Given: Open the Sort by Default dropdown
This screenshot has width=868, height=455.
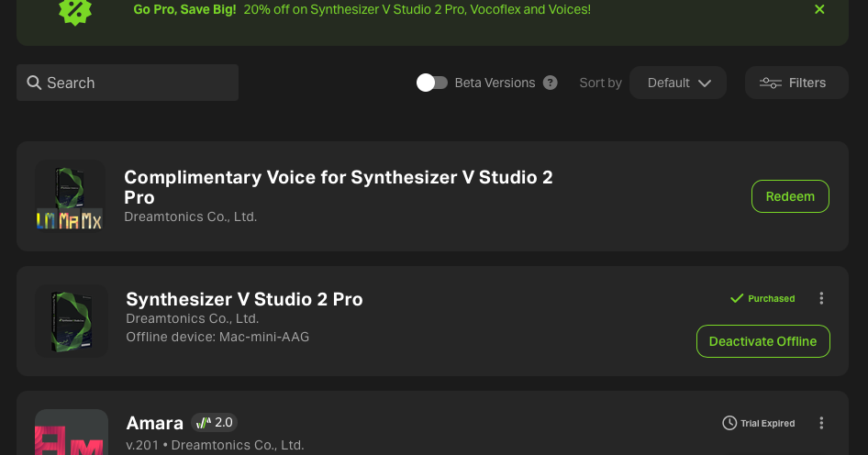Looking at the screenshot, I should coord(677,83).
